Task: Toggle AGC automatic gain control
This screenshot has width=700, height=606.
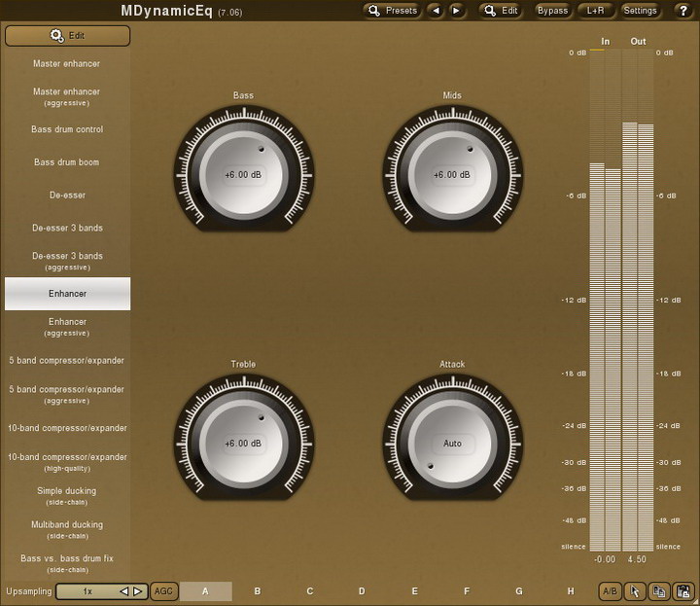Action: coord(164,590)
